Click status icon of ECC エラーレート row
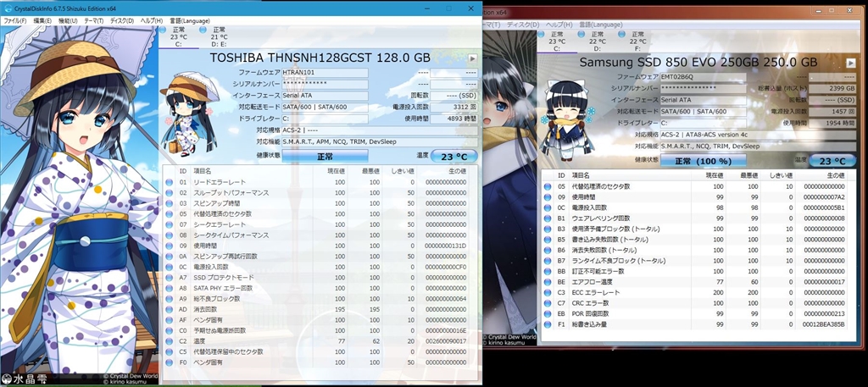Image resolution: width=868 pixels, height=387 pixels. [548, 292]
